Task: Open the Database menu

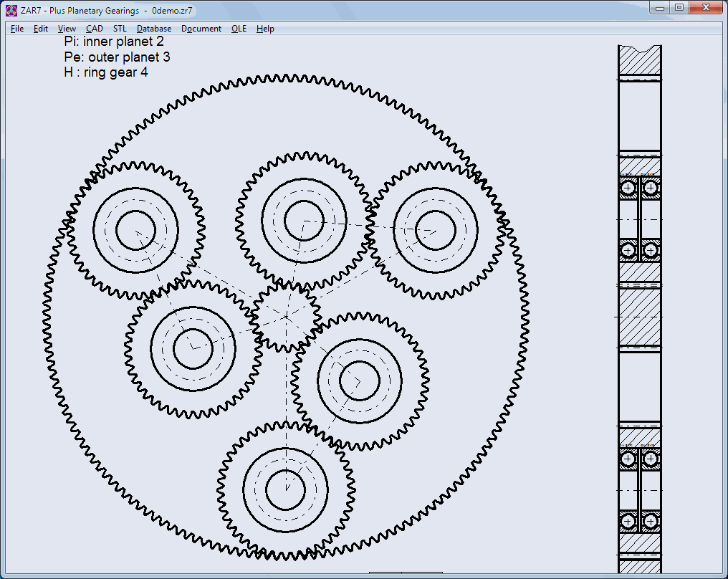Action: click(x=154, y=29)
